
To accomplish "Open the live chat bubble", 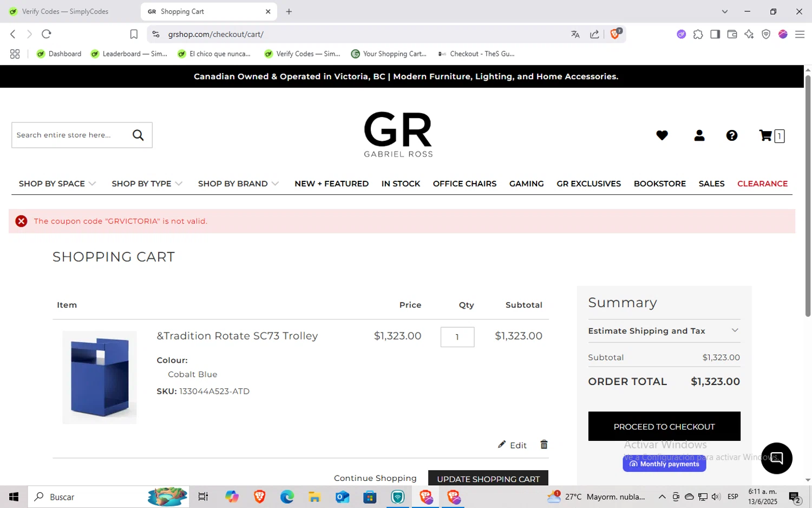I will point(776,458).
